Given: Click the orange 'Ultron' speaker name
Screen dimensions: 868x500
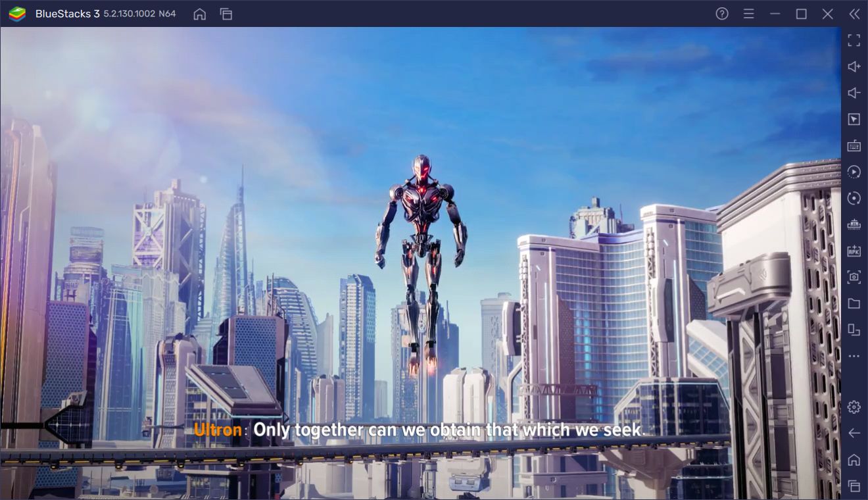Looking at the screenshot, I should 218,430.
